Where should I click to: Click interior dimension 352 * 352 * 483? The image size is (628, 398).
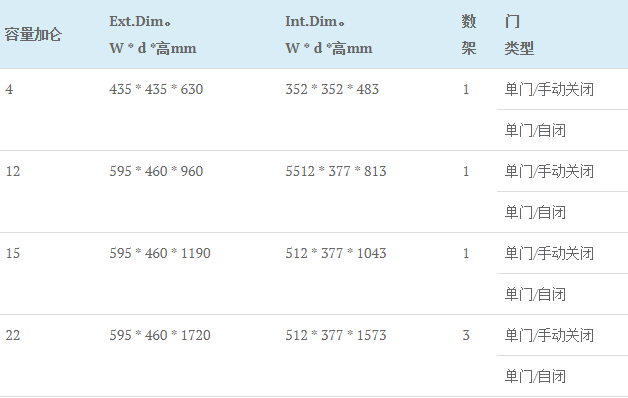pyautogui.click(x=332, y=89)
